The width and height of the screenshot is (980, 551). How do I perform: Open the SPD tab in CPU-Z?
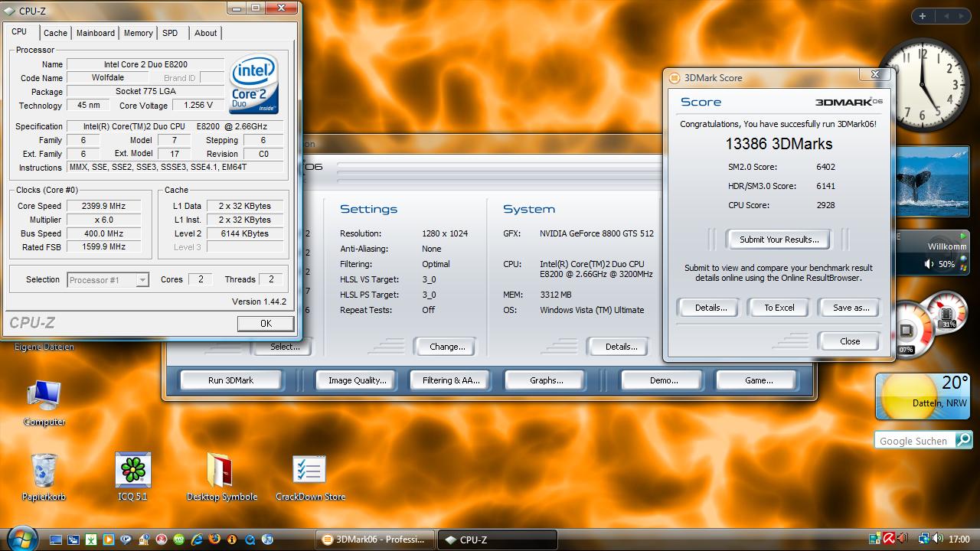(x=170, y=33)
